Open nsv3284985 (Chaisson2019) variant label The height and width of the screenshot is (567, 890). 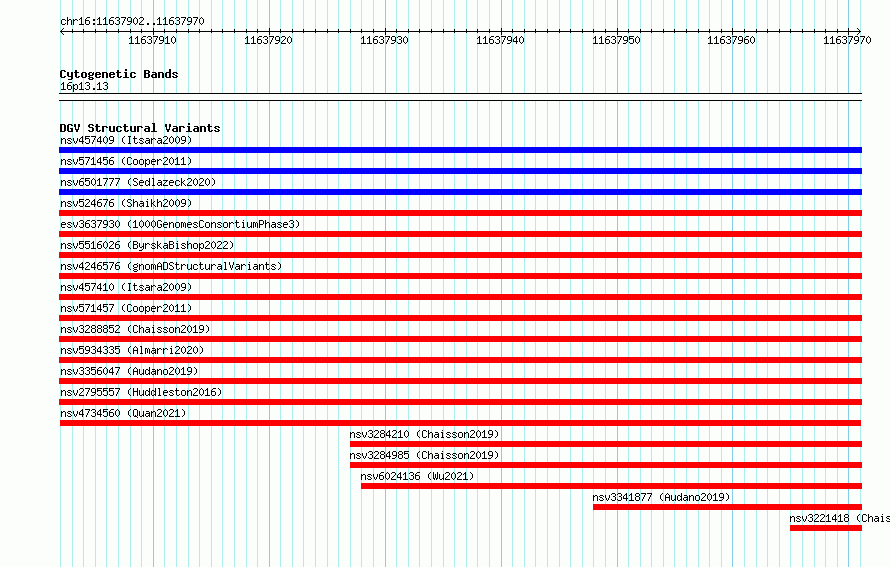(424, 455)
